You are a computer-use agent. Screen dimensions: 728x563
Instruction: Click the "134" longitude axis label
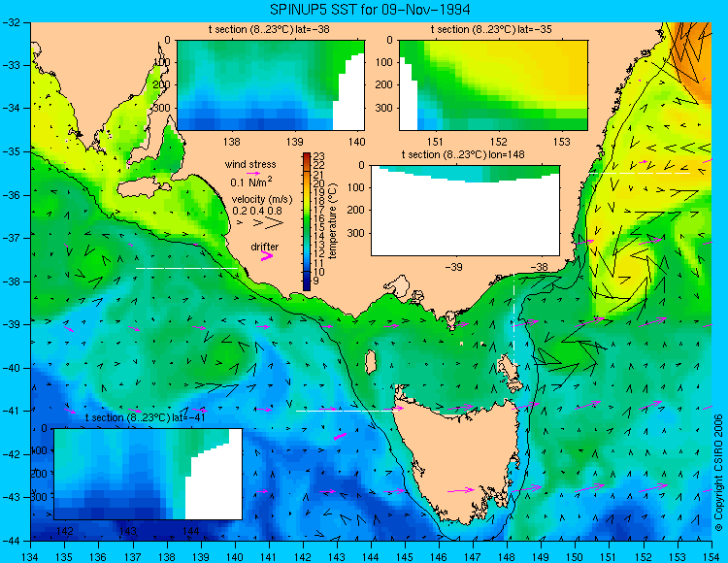tap(31, 557)
